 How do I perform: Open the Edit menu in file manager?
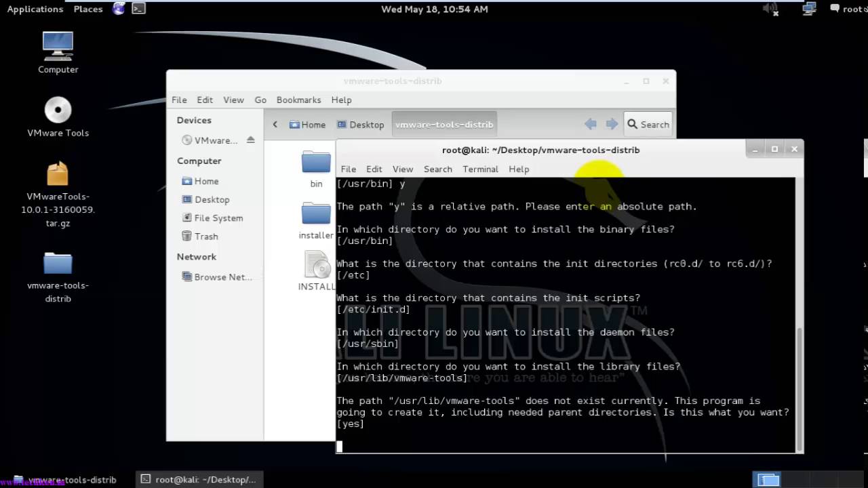point(205,100)
